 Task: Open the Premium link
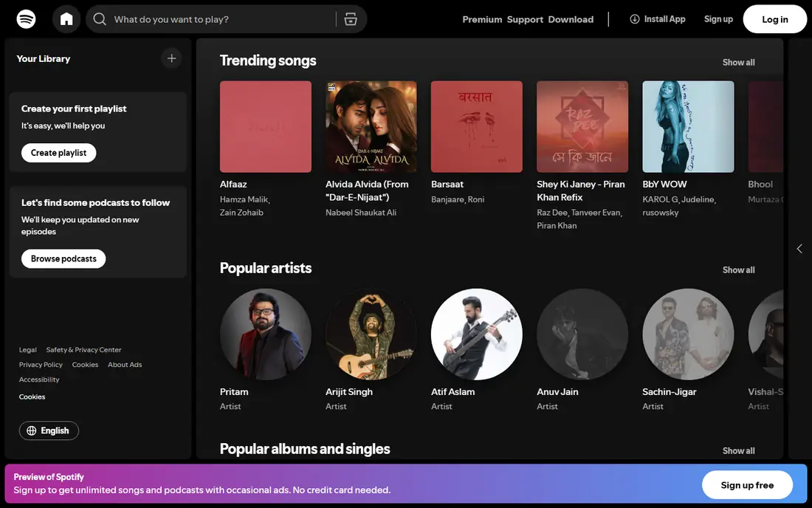(x=482, y=19)
